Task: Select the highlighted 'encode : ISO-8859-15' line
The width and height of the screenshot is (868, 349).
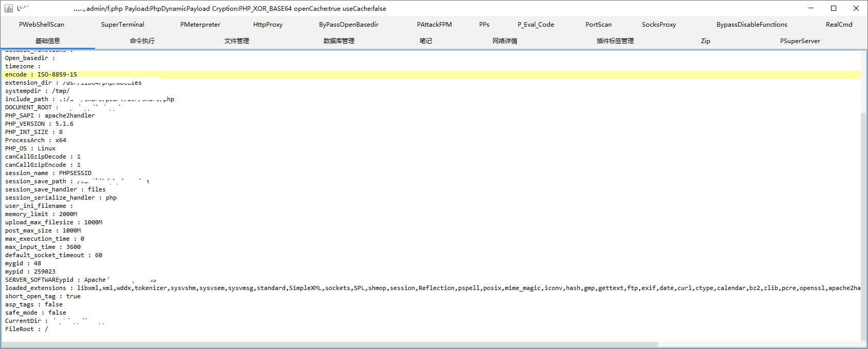Action: pos(431,74)
